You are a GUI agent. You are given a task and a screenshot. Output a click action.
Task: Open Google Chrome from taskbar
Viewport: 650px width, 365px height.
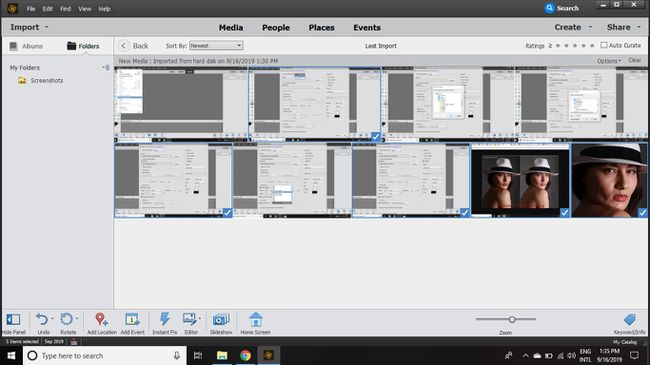pyautogui.click(x=245, y=355)
